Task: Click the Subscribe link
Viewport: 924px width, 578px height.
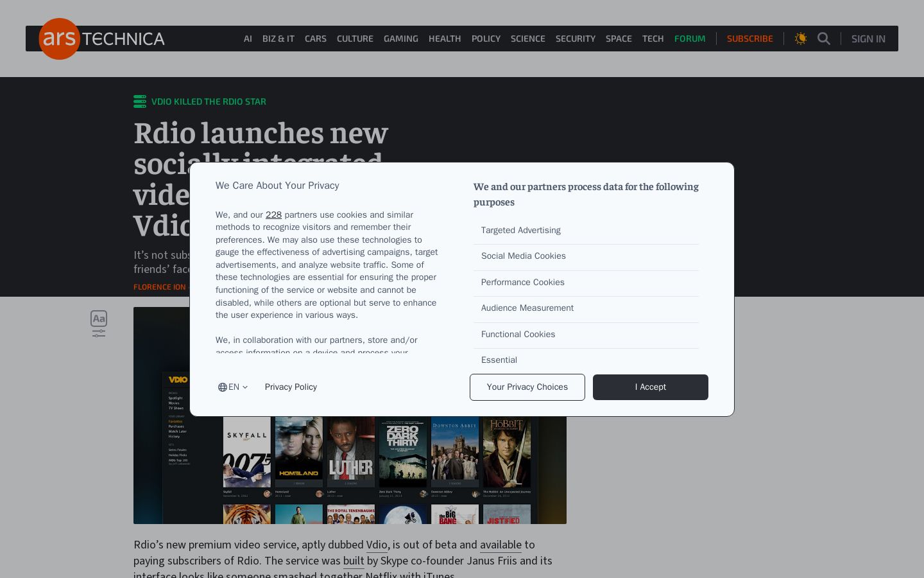Action: [750, 39]
